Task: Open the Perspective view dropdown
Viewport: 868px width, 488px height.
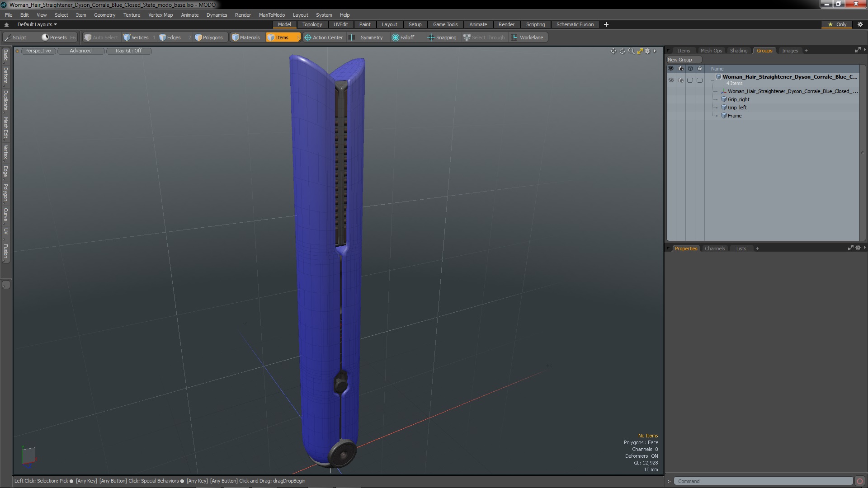Action: (38, 51)
